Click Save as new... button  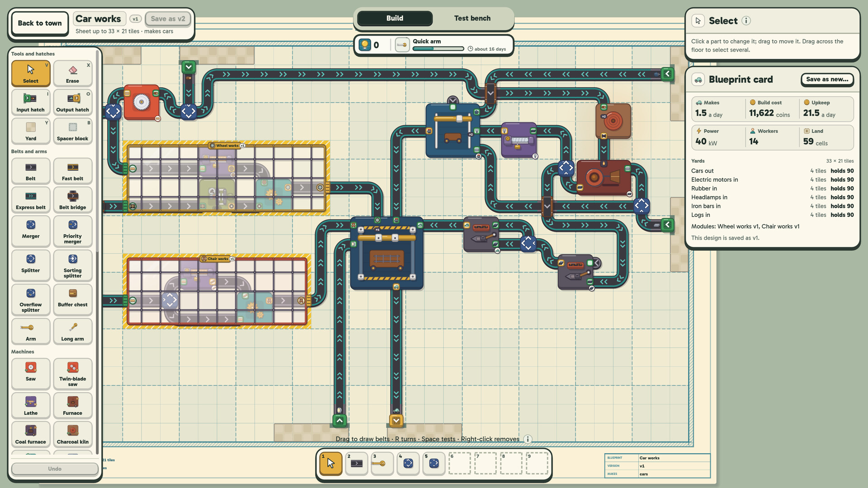[x=827, y=80]
